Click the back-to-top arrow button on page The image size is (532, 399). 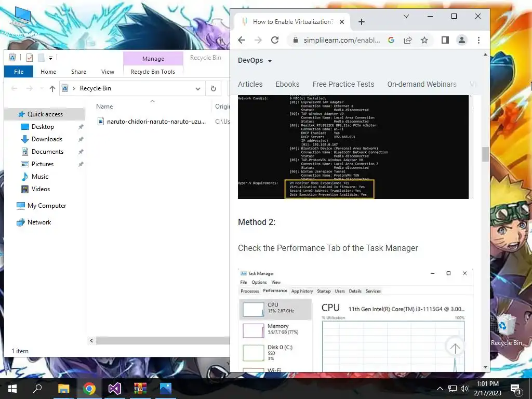click(x=455, y=347)
